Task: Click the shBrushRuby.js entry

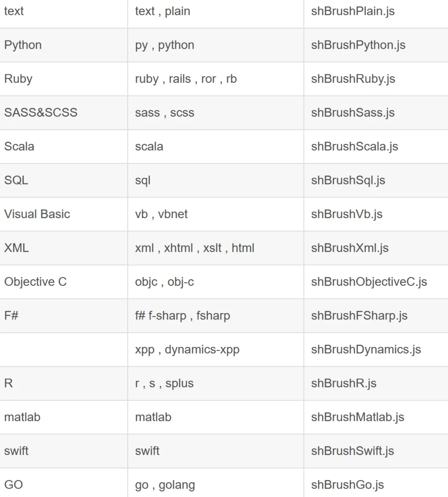Action: pyautogui.click(x=353, y=79)
